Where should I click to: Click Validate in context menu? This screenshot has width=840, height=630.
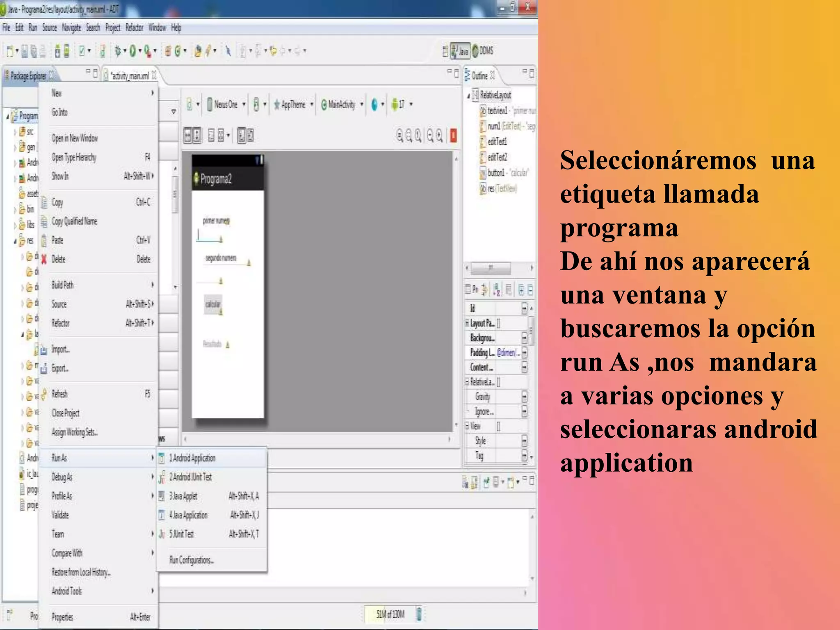coord(60,515)
